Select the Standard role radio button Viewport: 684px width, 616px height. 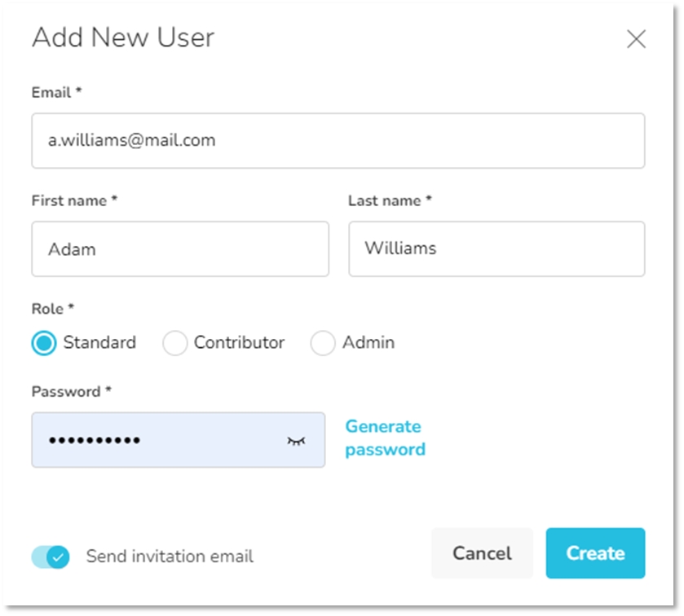tap(44, 343)
